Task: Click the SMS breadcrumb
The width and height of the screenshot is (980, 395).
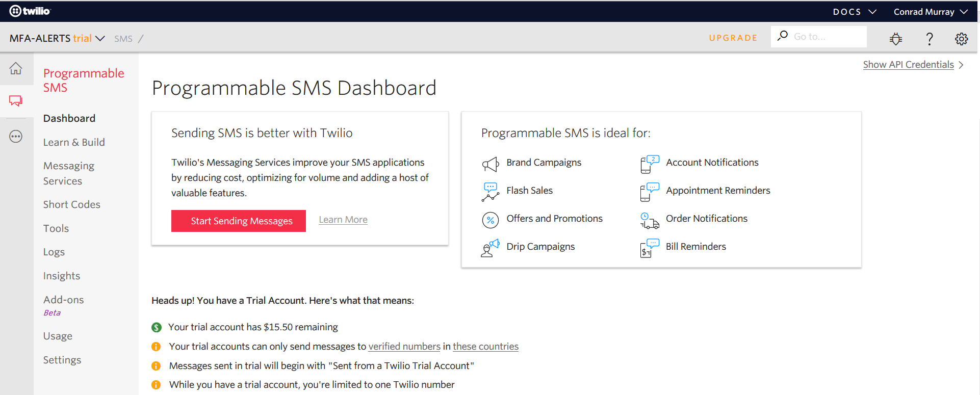Action: pyautogui.click(x=123, y=39)
